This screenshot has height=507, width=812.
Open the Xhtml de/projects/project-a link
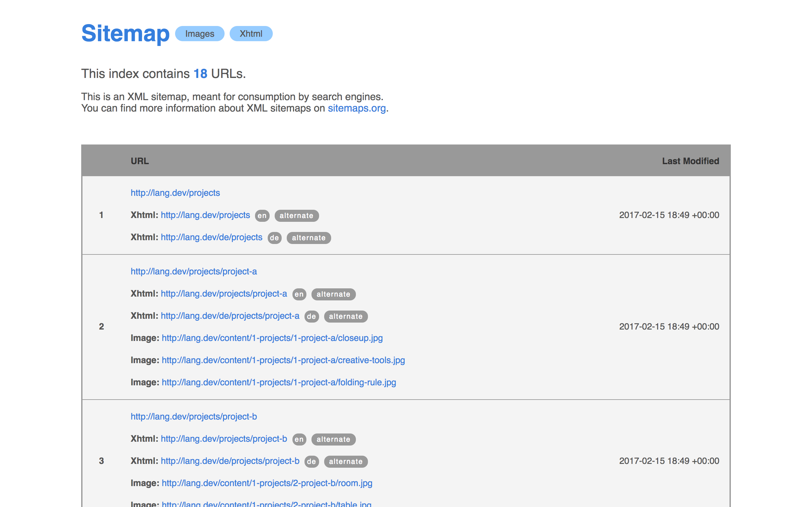230,316
